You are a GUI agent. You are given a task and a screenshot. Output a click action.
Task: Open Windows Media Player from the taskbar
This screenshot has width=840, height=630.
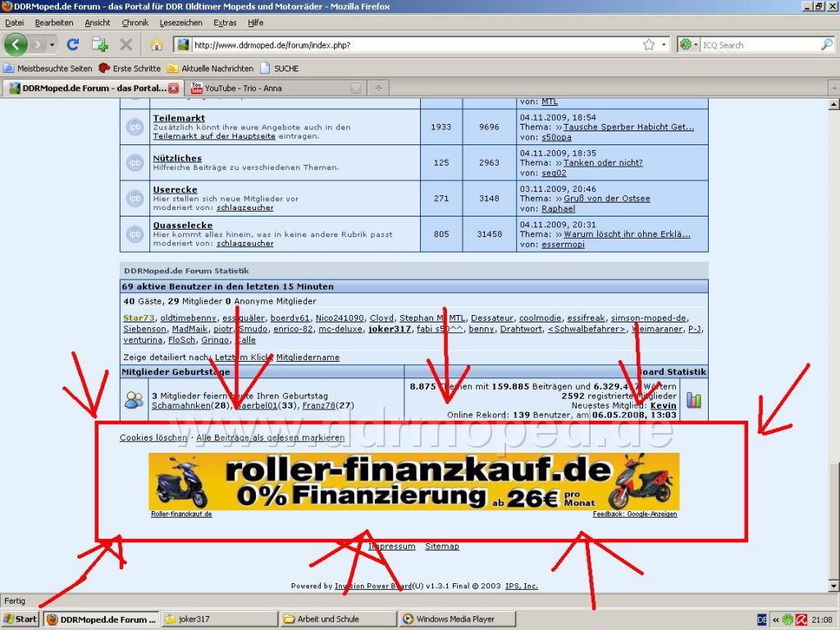455,619
